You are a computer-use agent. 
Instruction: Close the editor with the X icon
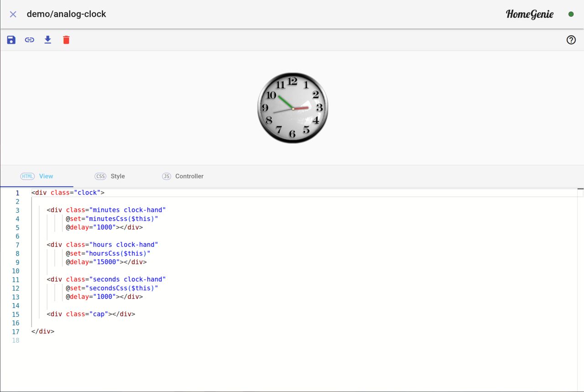13,14
